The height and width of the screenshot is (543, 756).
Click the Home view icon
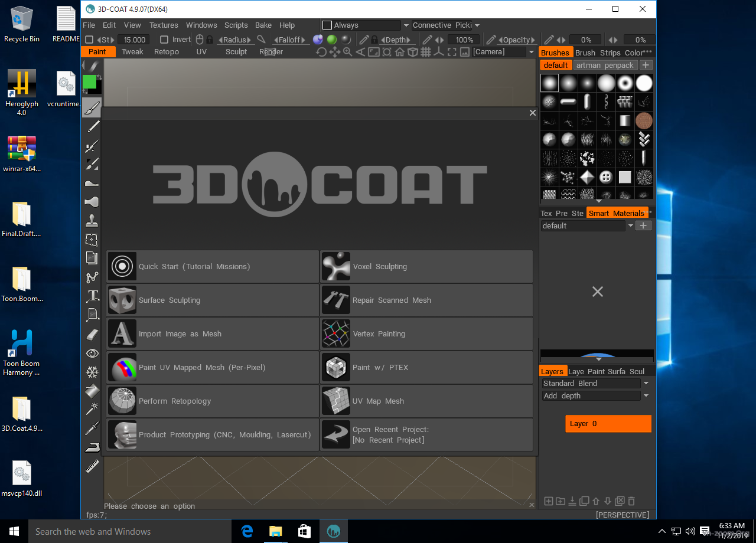[400, 52]
